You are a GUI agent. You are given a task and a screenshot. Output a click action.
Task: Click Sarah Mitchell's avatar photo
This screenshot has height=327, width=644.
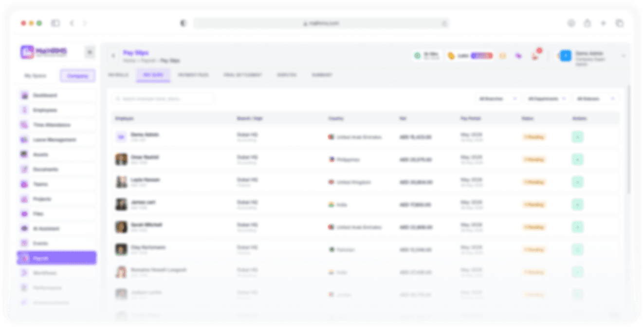click(121, 227)
